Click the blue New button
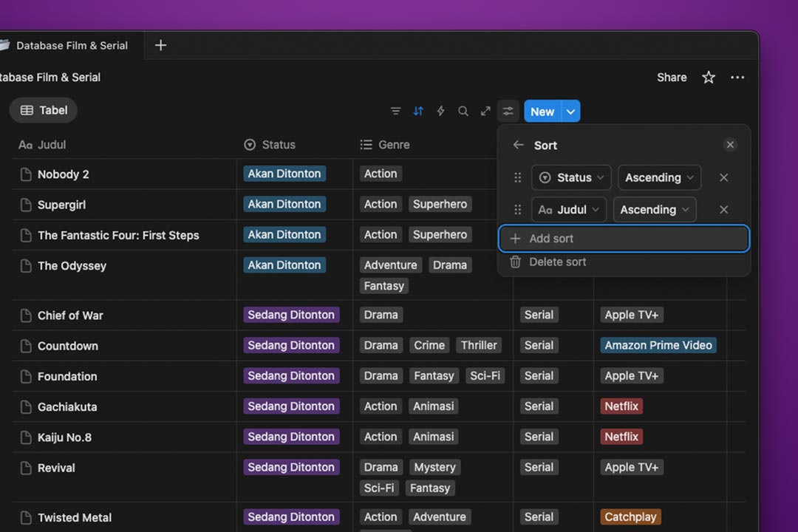This screenshot has height=532, width=798. point(542,112)
